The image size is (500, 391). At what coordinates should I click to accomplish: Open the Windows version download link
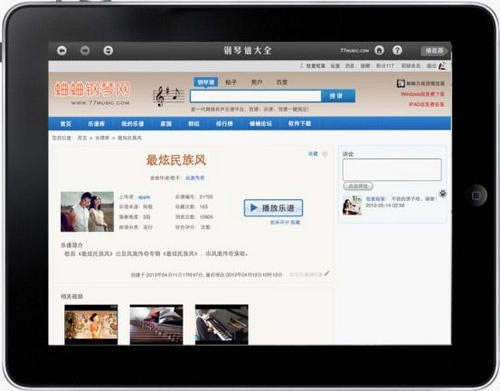[423, 94]
